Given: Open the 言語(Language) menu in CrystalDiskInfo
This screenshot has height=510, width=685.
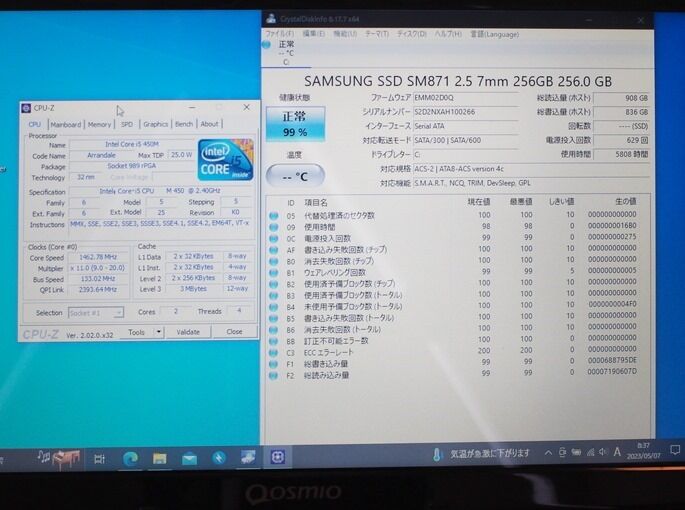Looking at the screenshot, I should click(495, 34).
